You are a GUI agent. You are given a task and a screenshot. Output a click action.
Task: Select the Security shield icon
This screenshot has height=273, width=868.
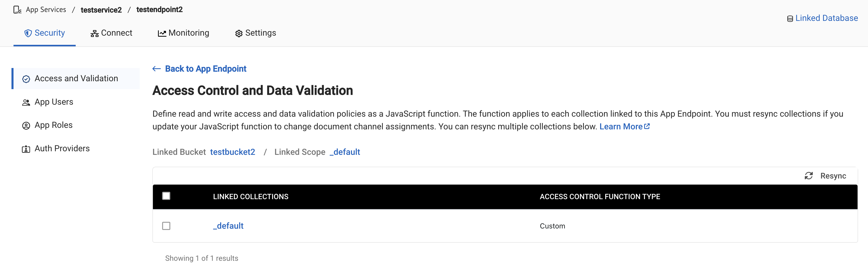pyautogui.click(x=28, y=33)
